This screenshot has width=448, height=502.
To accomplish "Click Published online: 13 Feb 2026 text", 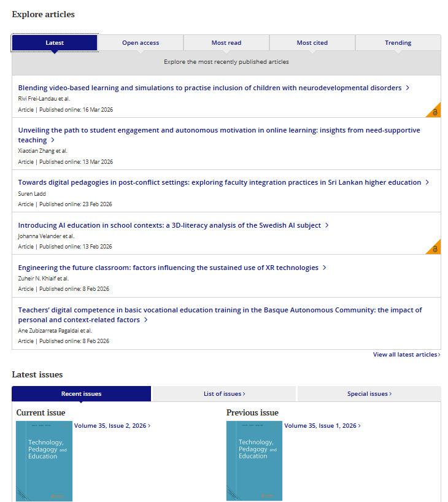I will point(75,247).
